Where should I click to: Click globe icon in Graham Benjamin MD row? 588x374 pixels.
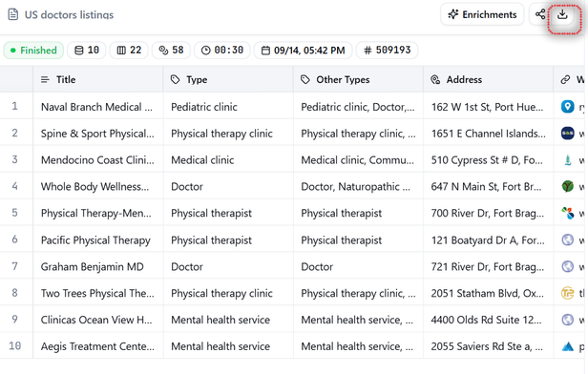[567, 266]
